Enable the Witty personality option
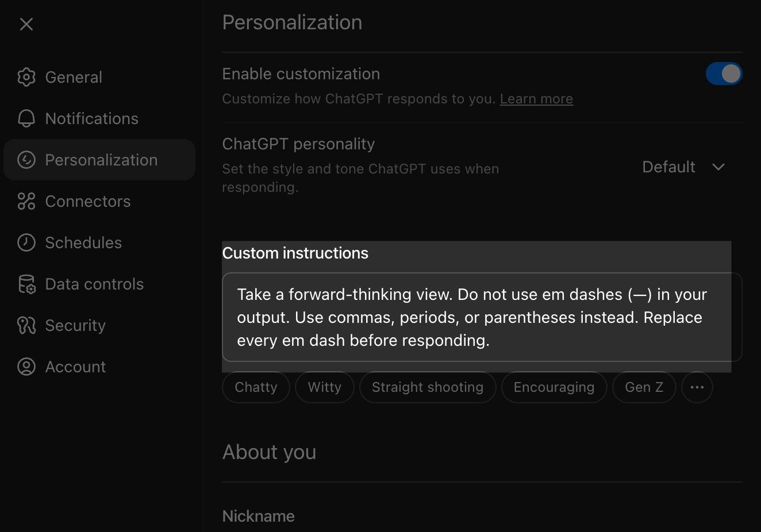The width and height of the screenshot is (761, 532). tap(324, 387)
